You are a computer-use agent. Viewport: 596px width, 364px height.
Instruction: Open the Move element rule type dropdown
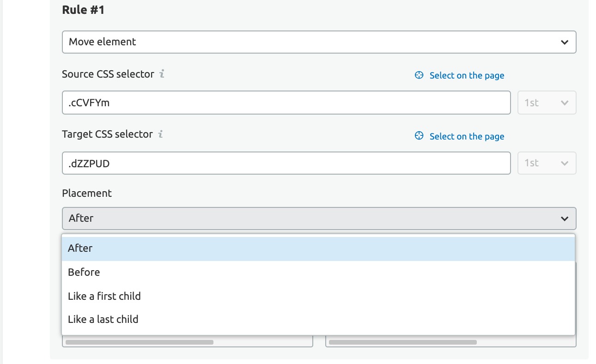point(319,42)
